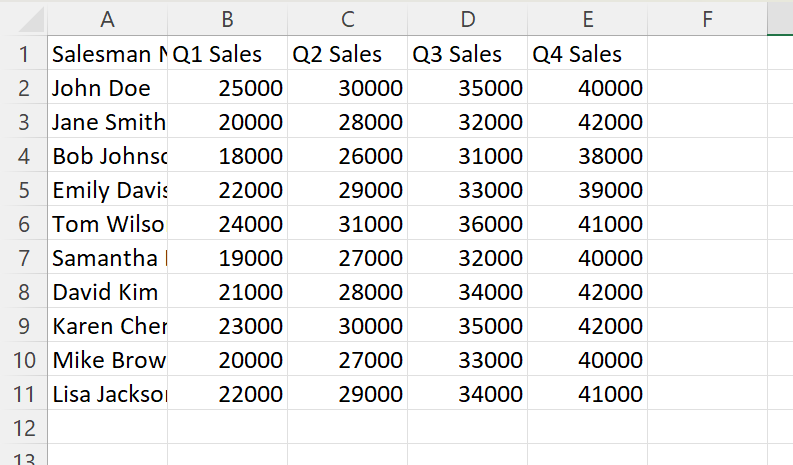Click Mike Brown's Q2 value 27000
The width and height of the screenshot is (793, 465).
pos(347,360)
